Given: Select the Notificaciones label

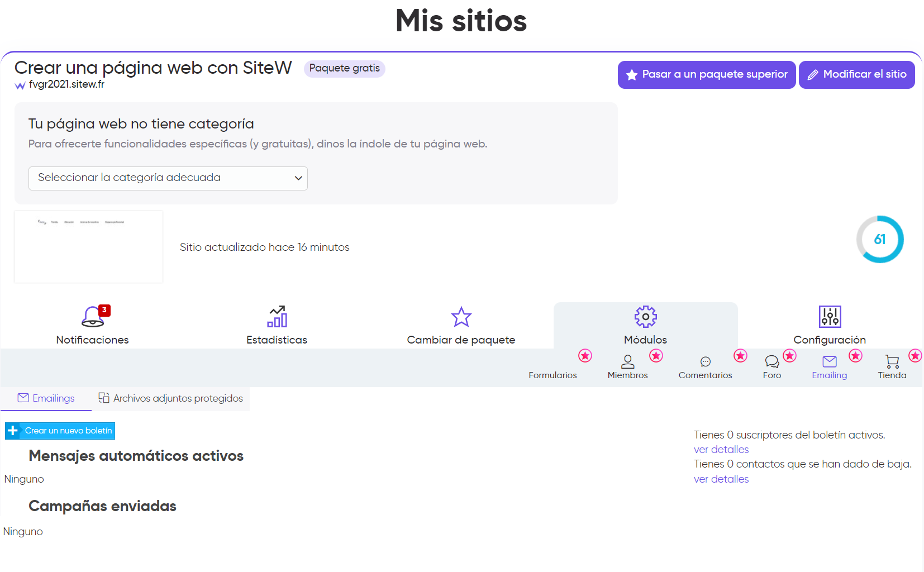Looking at the screenshot, I should [93, 340].
